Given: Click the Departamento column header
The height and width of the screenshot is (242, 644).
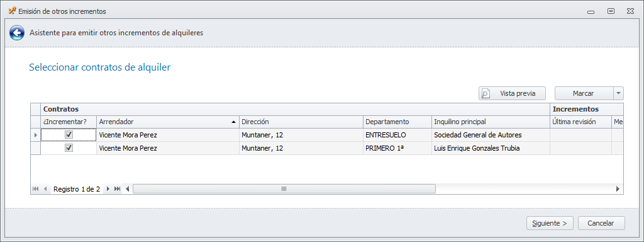Looking at the screenshot, I should pos(397,122).
